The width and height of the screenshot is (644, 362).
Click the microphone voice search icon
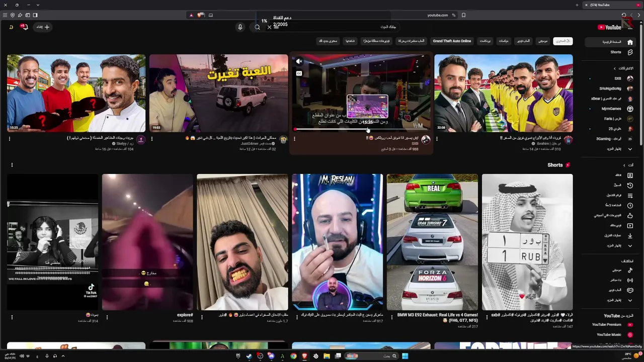pos(240,27)
